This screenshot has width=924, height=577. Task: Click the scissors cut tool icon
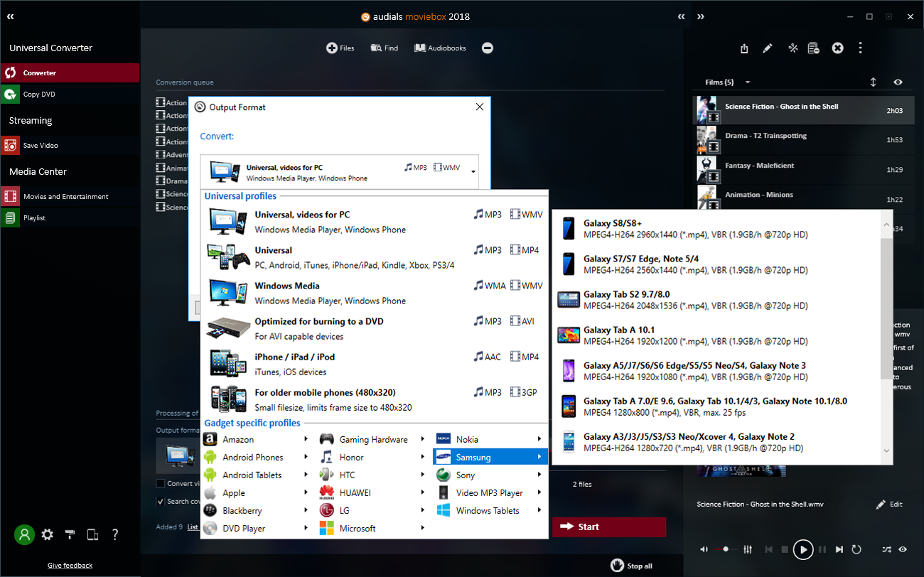(x=793, y=48)
